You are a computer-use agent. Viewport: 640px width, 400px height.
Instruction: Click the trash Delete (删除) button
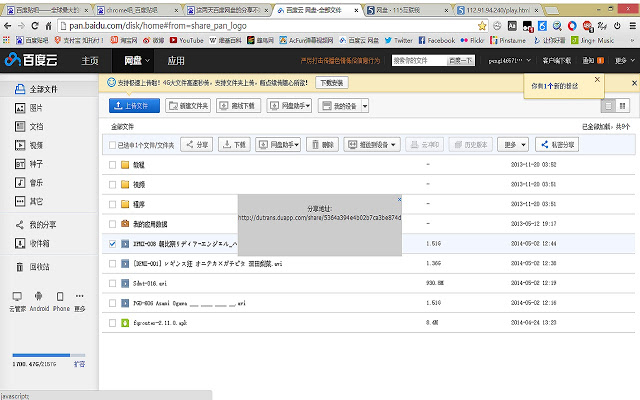point(322,144)
